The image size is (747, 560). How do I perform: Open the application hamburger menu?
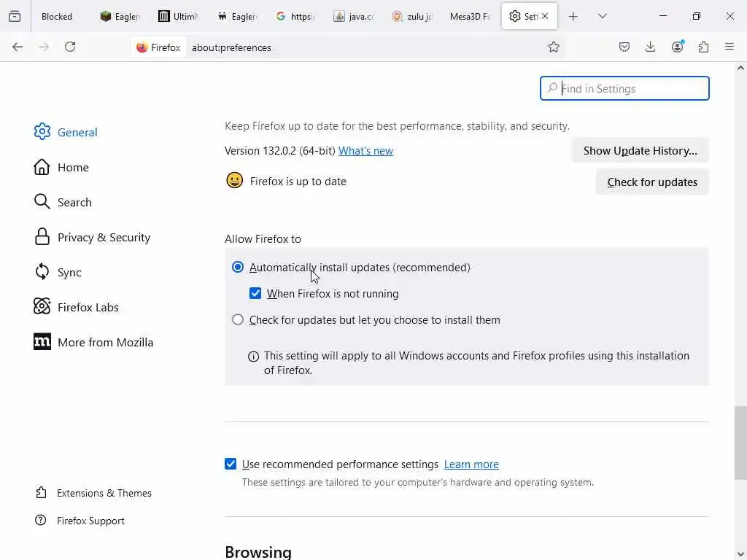(x=729, y=47)
